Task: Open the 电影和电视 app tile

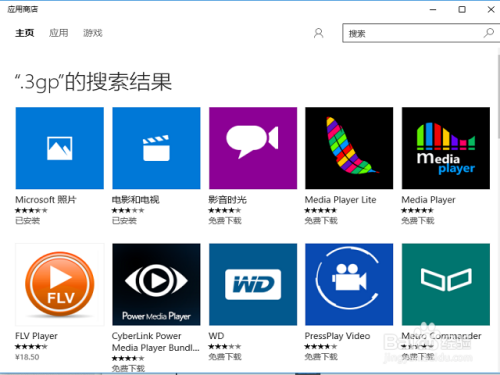Action: tap(156, 148)
